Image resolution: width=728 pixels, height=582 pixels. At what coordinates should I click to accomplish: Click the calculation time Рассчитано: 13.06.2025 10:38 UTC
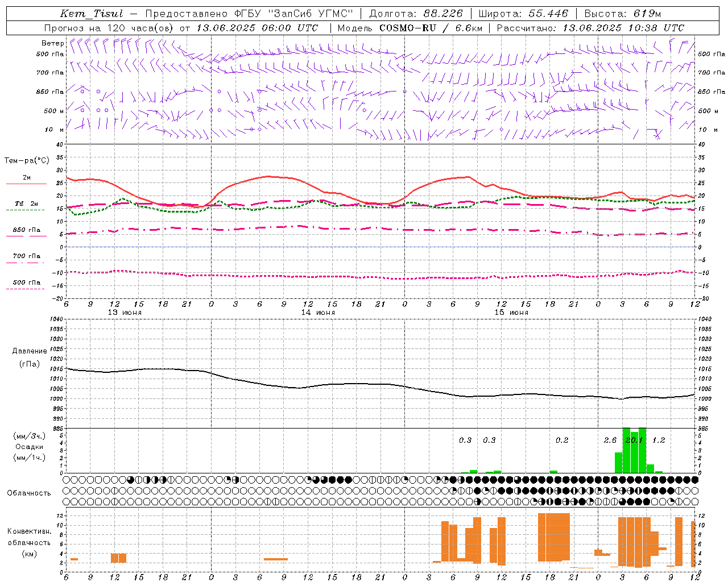590,28
